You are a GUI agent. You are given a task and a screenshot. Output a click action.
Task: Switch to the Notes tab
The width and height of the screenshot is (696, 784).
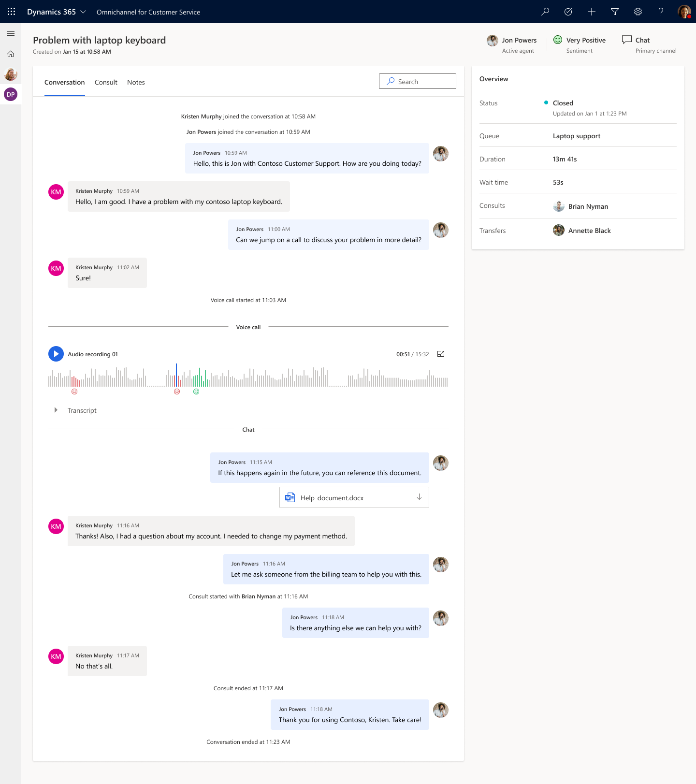pyautogui.click(x=136, y=82)
